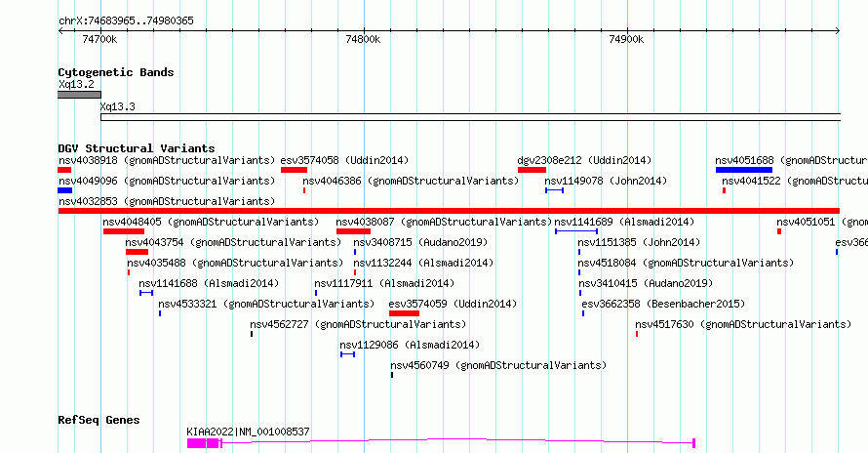Viewport: 868px width, 453px height.
Task: Select the nsv4032853 label text
Action: click(167, 202)
